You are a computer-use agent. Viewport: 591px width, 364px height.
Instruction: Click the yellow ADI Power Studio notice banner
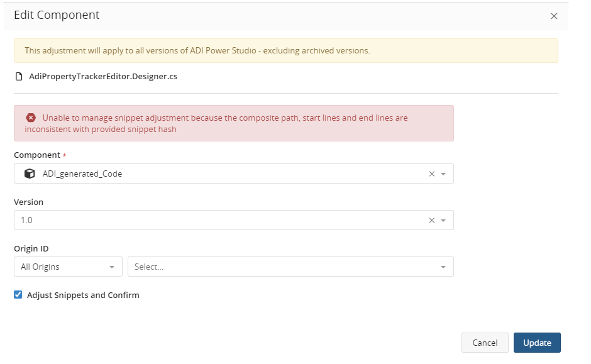tap(286, 50)
